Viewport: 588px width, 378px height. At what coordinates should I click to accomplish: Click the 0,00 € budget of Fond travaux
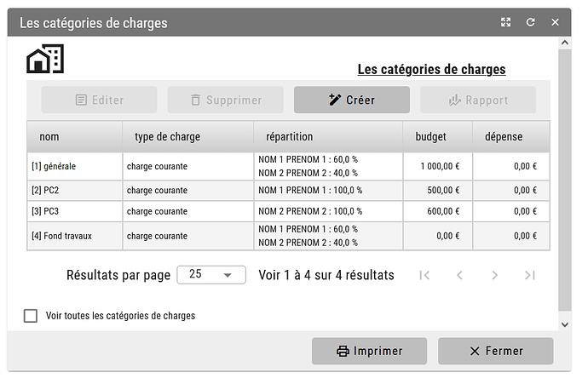point(438,236)
